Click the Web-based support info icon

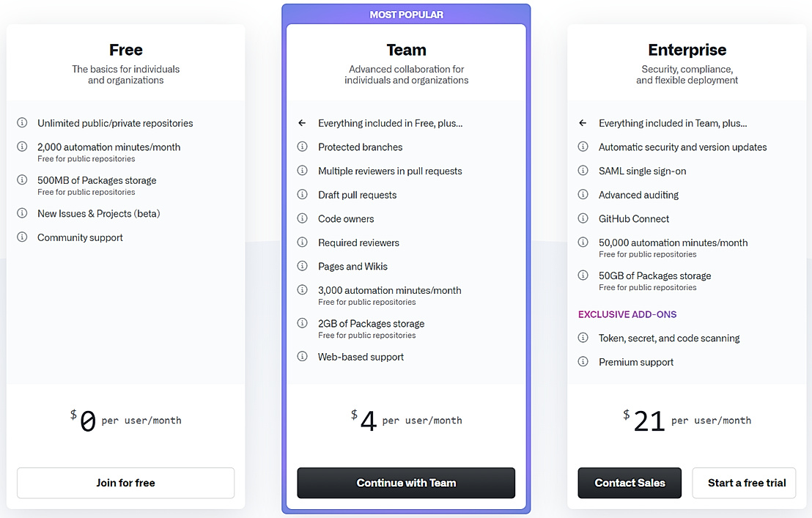point(302,357)
